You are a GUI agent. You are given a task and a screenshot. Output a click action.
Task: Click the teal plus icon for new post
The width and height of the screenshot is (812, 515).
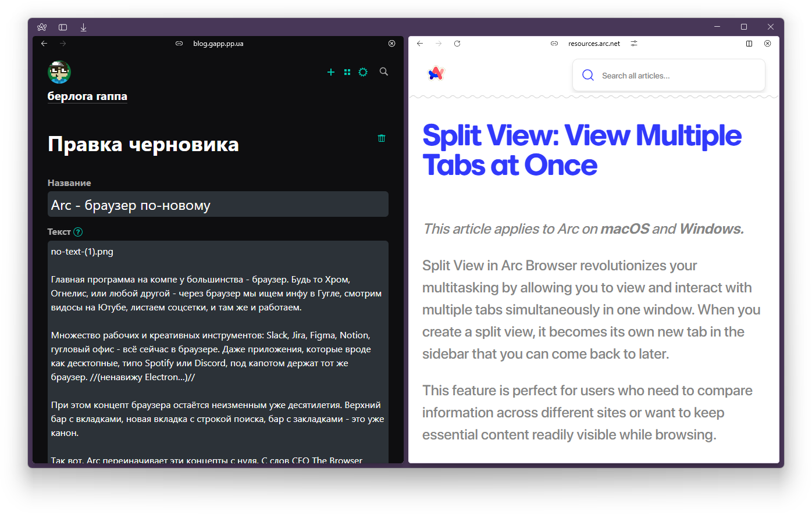pos(331,72)
